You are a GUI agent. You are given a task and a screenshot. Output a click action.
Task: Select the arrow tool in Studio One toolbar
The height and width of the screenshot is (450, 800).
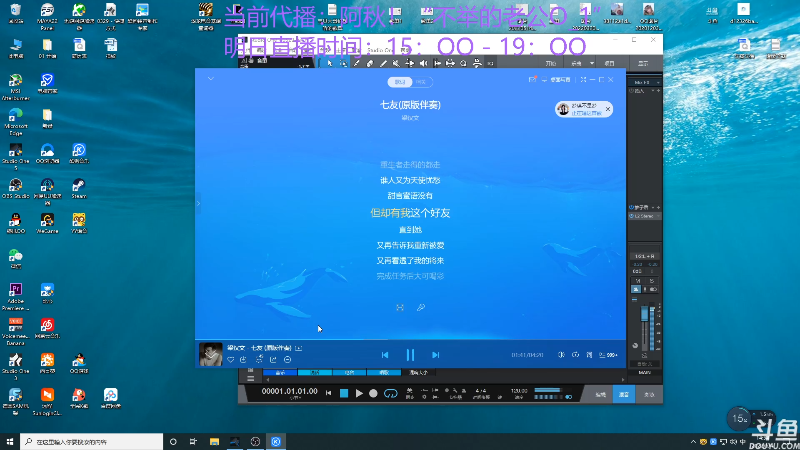tap(330, 63)
